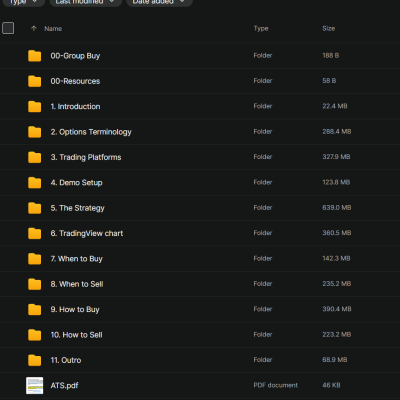Click the '188 B' size value
The width and height of the screenshot is (400, 400).
tap(331, 56)
